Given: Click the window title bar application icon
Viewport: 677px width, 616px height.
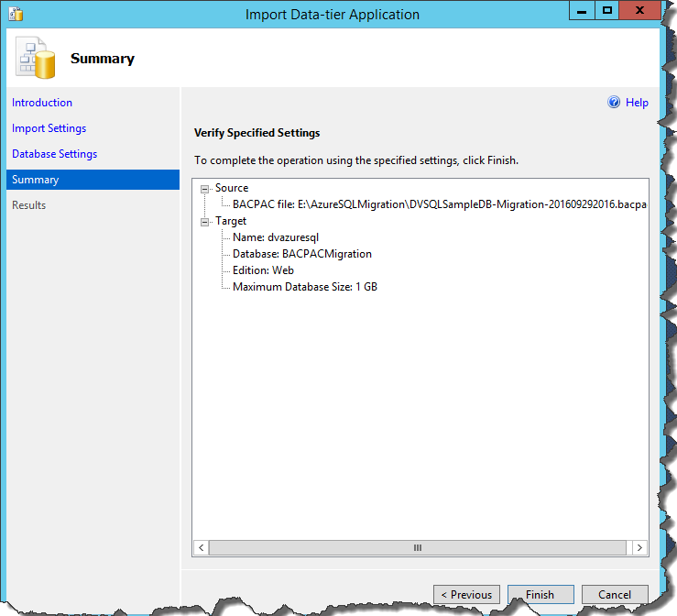Looking at the screenshot, I should [x=16, y=14].
